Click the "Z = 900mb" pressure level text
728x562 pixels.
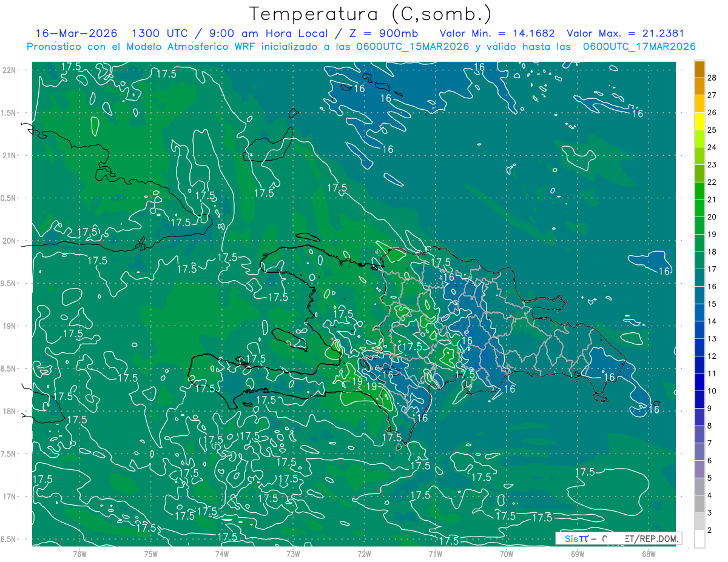pos(382,33)
